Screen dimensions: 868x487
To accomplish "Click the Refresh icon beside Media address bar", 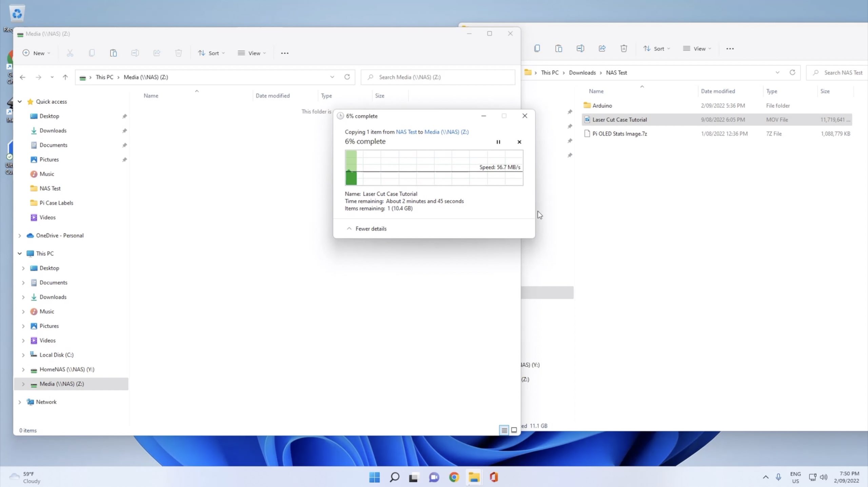I will coord(347,77).
